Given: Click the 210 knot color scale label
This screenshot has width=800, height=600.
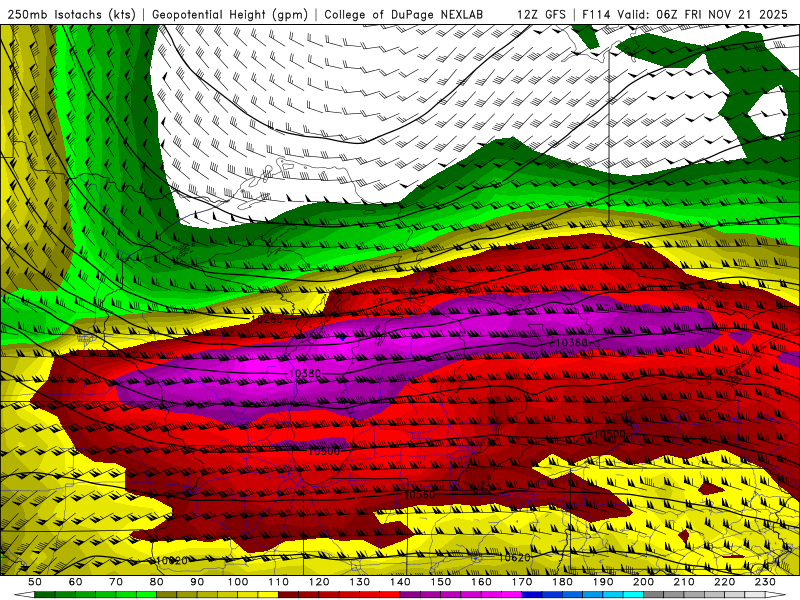Looking at the screenshot, I should pyautogui.click(x=684, y=582).
